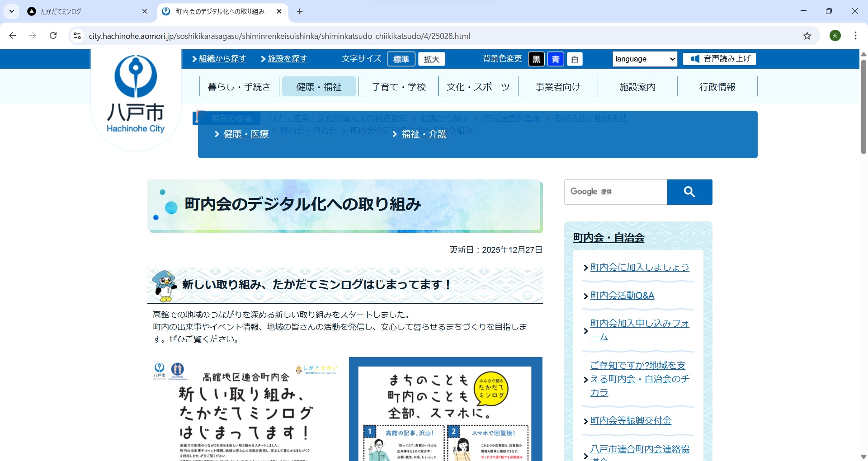Expand the 暮らし・手続き menu

239,87
